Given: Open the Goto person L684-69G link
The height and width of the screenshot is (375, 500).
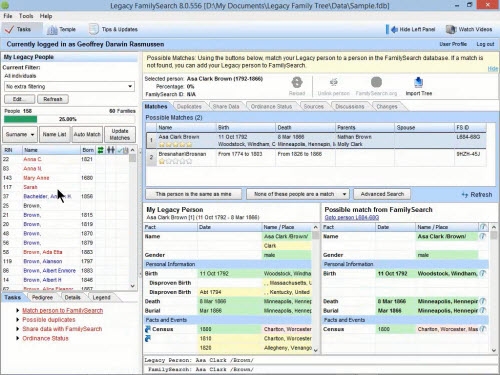Looking at the screenshot, I should point(352,218).
